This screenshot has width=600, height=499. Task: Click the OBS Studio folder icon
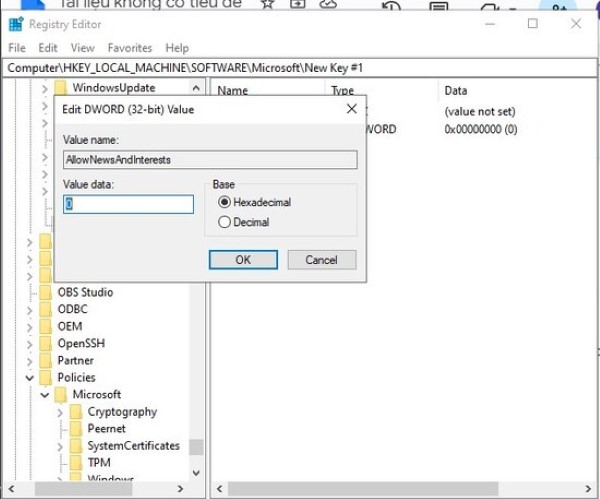(45, 292)
